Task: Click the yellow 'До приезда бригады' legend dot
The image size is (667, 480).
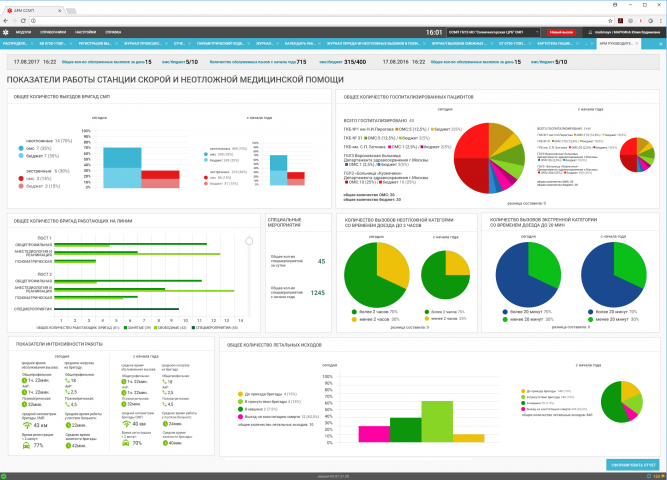Action: click(x=240, y=394)
